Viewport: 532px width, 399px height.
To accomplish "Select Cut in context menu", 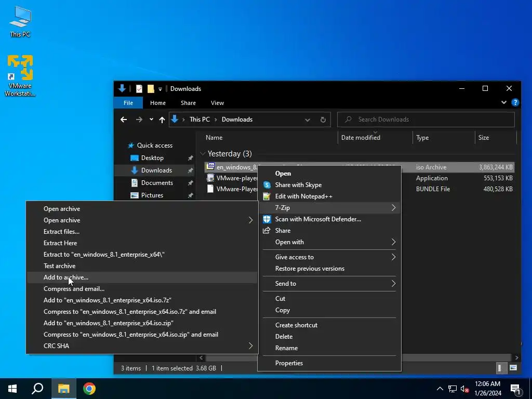I will tap(329, 299).
